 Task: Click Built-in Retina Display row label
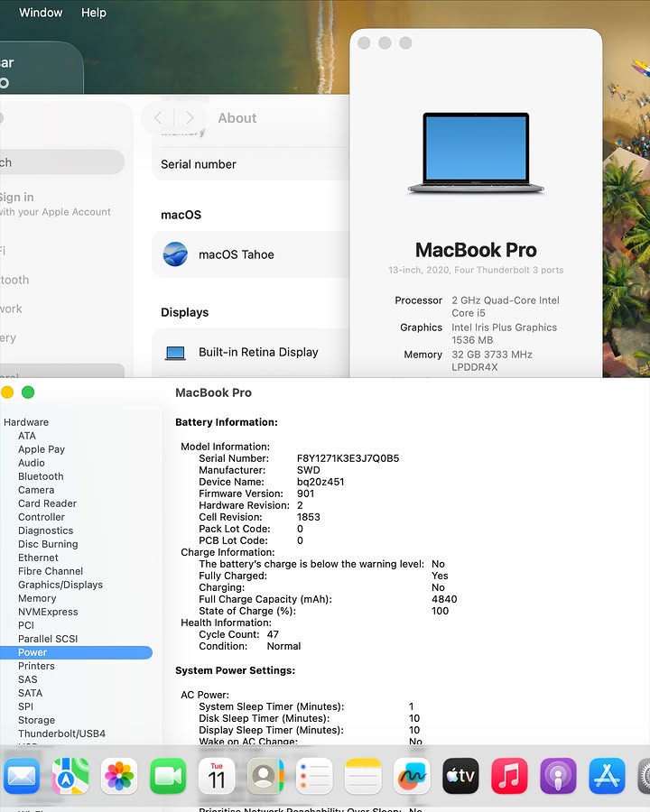tap(258, 352)
